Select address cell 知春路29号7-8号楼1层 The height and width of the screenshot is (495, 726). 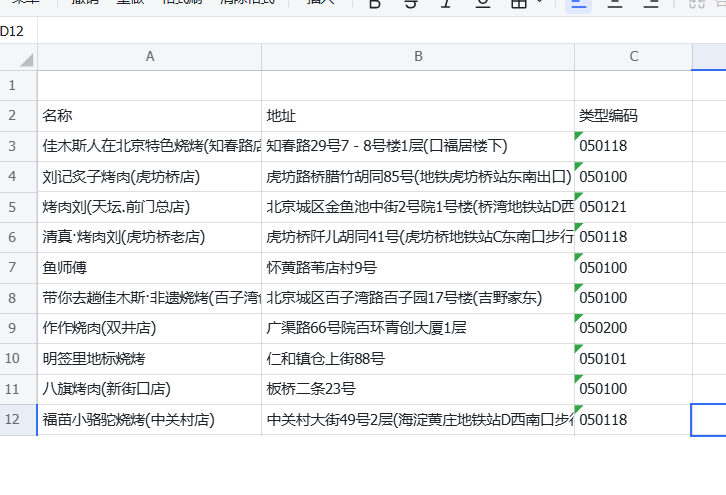[418, 146]
